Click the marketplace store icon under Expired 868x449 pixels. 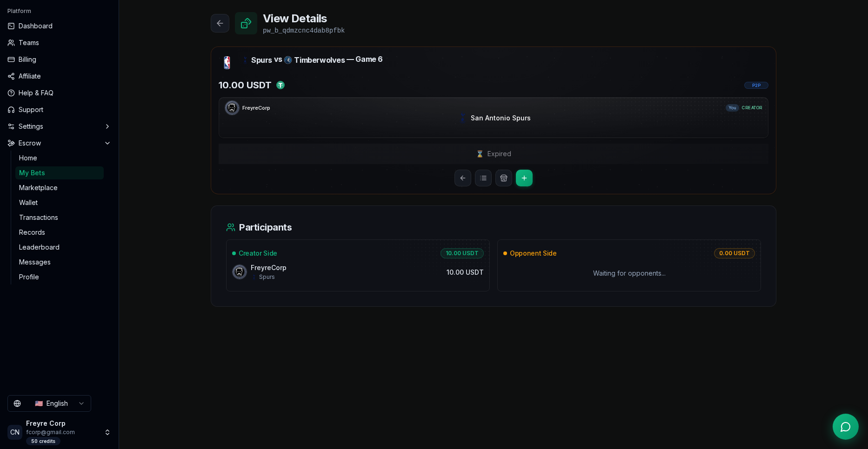[504, 178]
